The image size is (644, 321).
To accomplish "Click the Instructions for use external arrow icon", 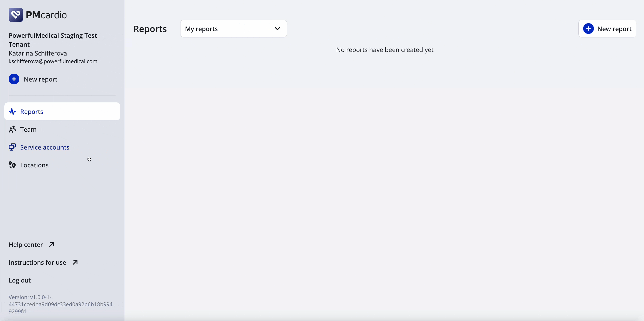I will point(75,262).
